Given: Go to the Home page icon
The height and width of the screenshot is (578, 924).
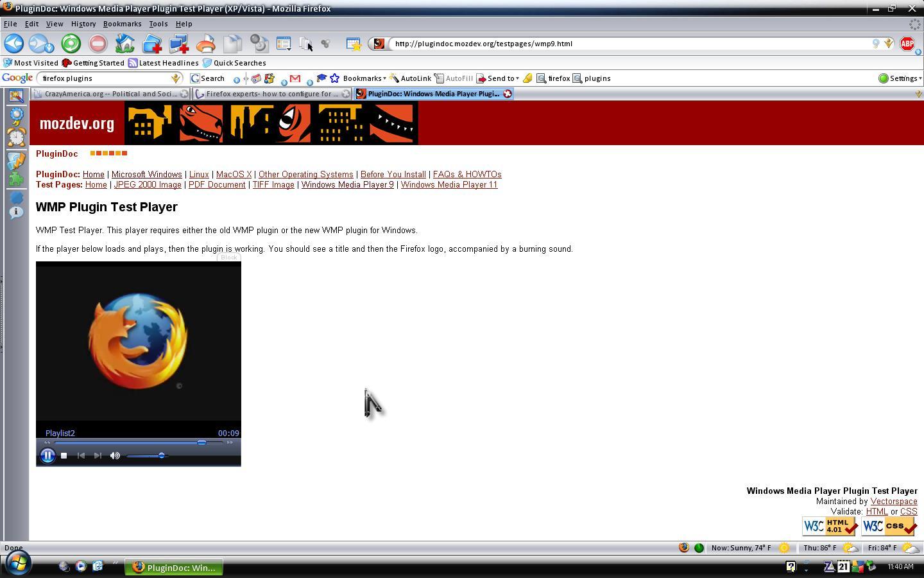Looking at the screenshot, I should pos(124,44).
